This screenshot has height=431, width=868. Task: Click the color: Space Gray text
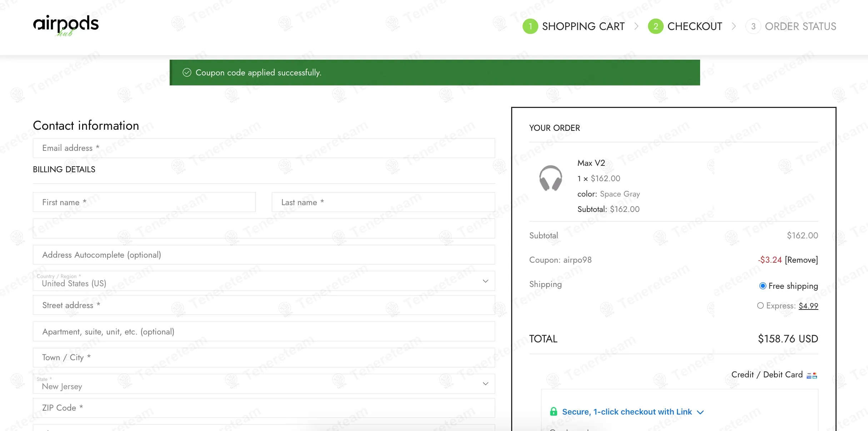tap(609, 194)
